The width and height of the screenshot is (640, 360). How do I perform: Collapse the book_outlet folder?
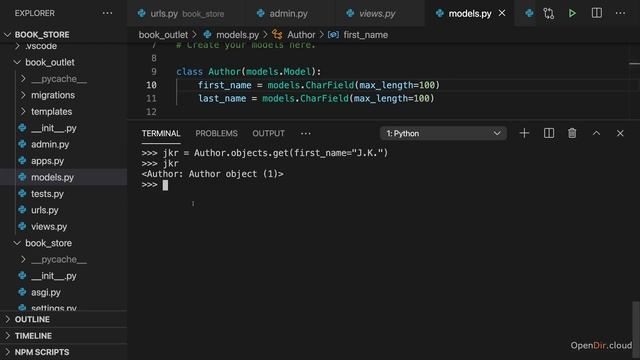pos(17,62)
